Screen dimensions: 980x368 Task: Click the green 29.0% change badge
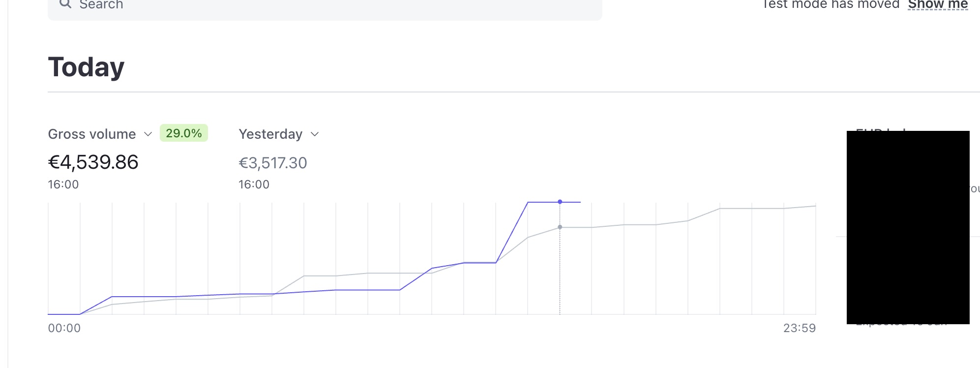(x=184, y=133)
